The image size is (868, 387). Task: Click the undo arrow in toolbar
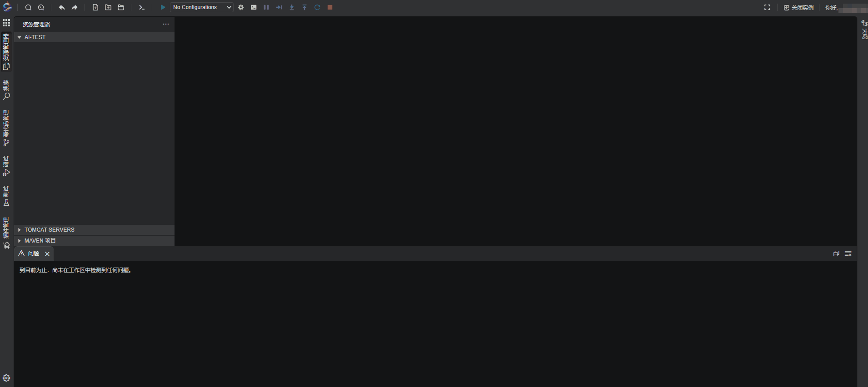62,7
